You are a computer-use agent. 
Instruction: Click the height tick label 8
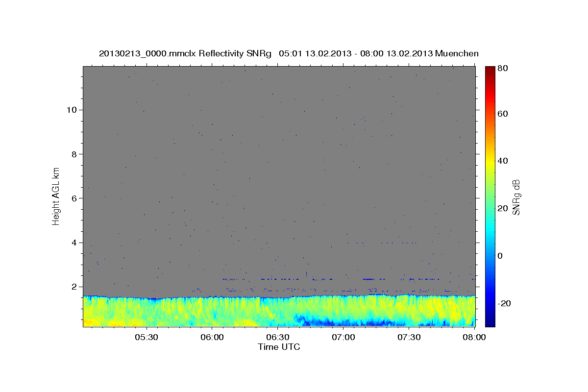[75, 154]
